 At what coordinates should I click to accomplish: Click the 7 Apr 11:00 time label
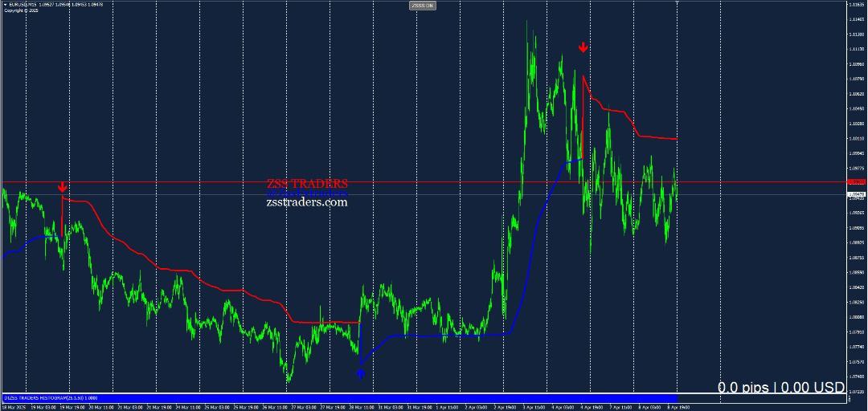[x=621, y=407]
